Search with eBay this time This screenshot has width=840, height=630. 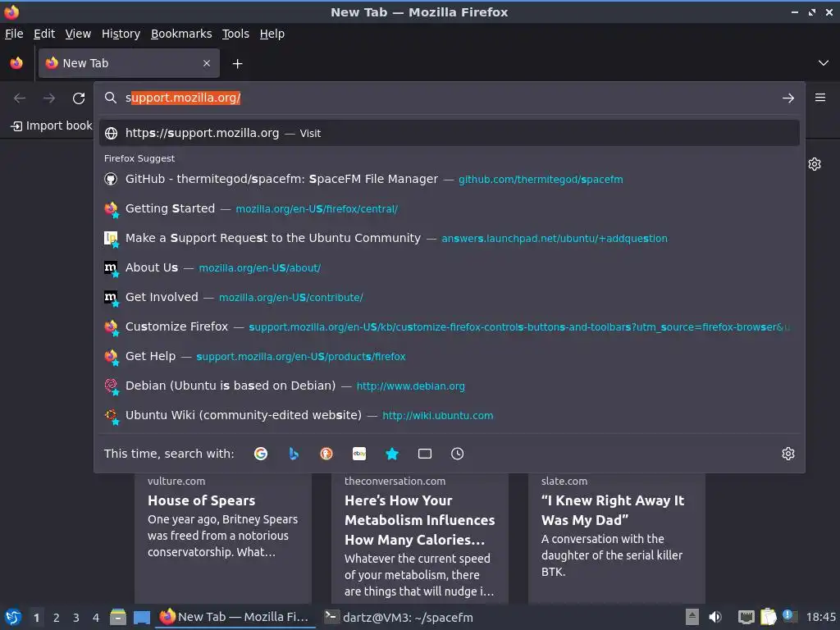point(359,454)
